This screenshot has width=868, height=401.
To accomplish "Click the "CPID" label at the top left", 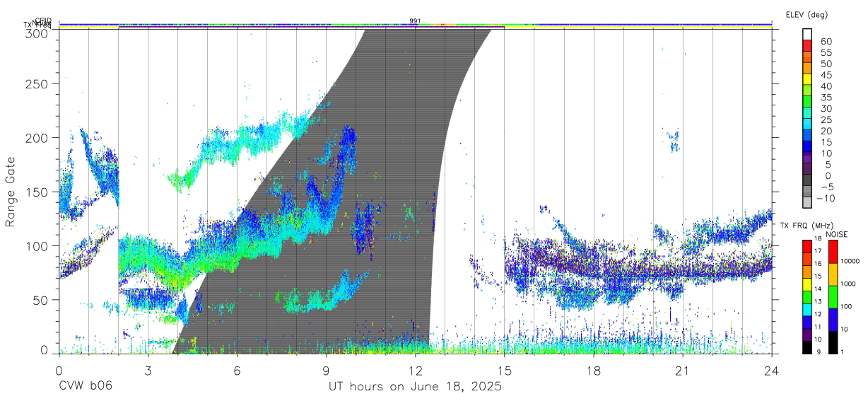I will [44, 21].
